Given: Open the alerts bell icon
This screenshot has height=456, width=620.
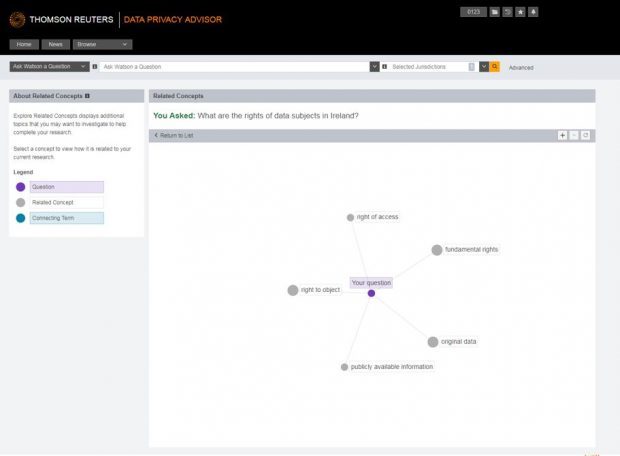Looking at the screenshot, I should pyautogui.click(x=533, y=12).
